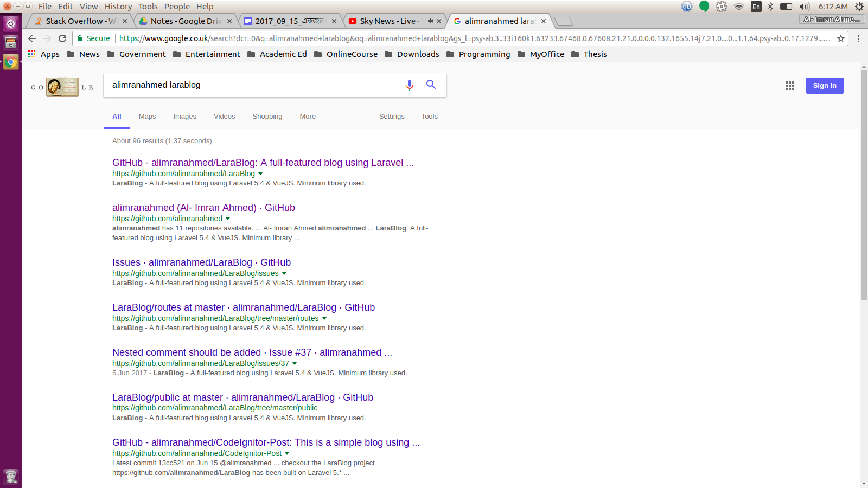Image resolution: width=868 pixels, height=488 pixels.
Task: Open the system power gear menu
Action: click(x=859, y=7)
